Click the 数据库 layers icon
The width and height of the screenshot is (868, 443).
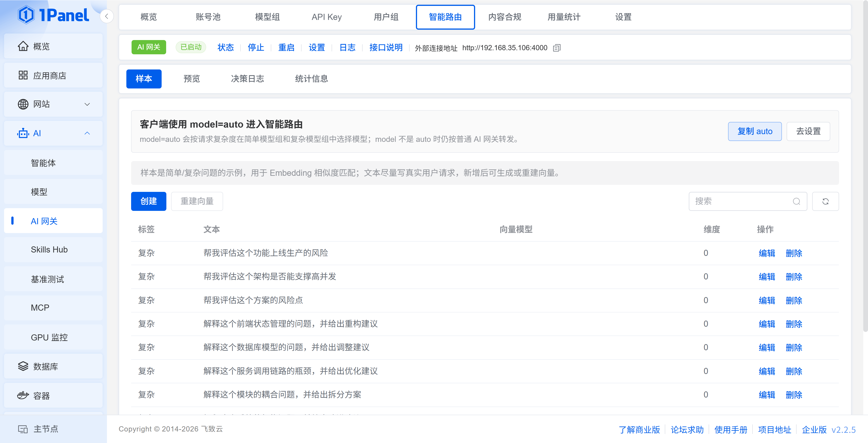point(23,366)
